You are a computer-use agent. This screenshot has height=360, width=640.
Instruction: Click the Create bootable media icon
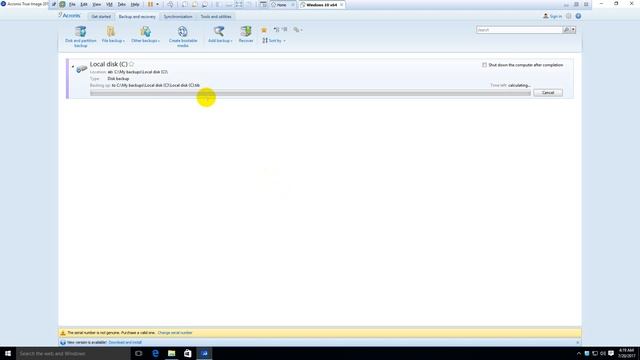pos(182,31)
